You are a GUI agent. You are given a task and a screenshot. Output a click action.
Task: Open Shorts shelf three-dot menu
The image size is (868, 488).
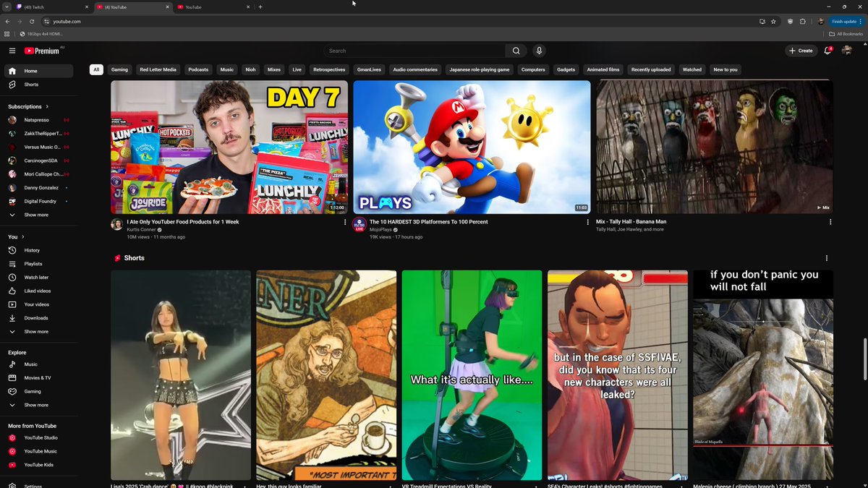click(x=827, y=258)
